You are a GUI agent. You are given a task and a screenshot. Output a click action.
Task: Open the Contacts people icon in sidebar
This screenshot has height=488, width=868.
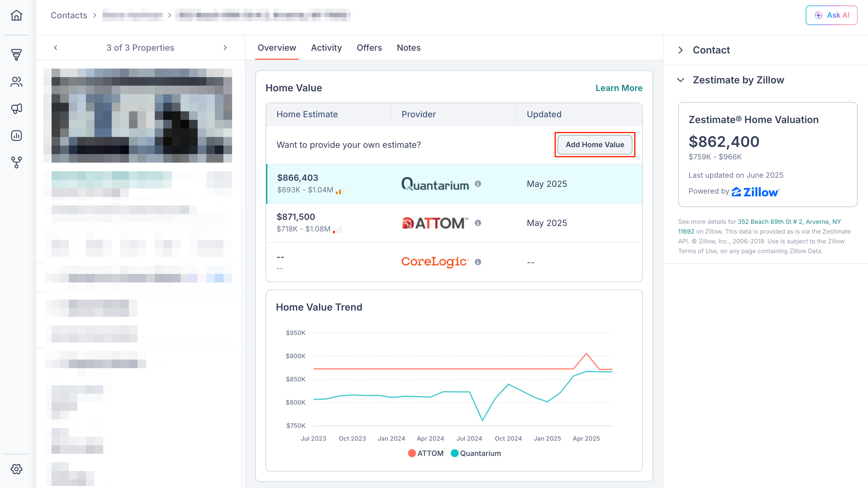pyautogui.click(x=16, y=82)
